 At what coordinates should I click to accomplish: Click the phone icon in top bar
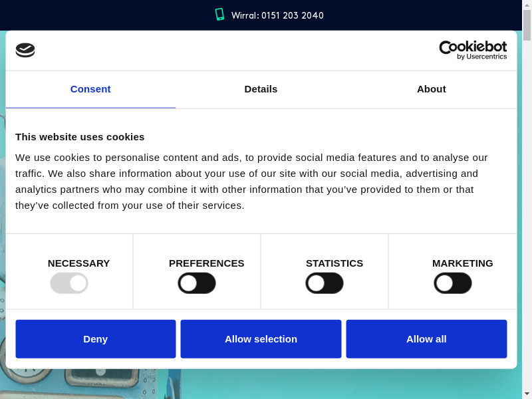[219, 15]
